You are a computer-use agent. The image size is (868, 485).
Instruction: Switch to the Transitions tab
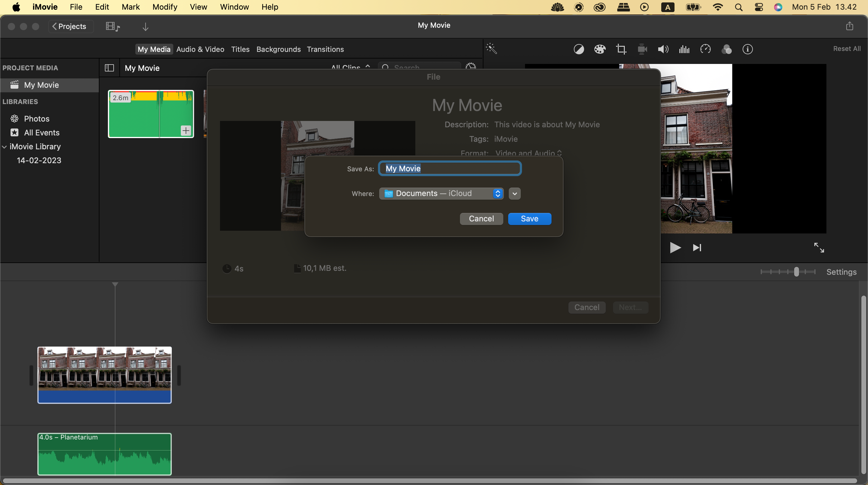pos(325,49)
